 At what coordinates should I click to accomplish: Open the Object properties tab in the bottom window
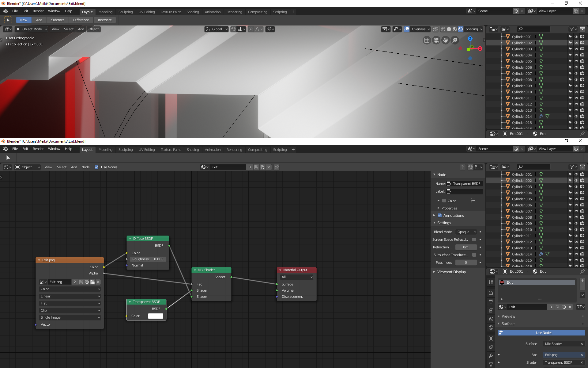(491, 339)
